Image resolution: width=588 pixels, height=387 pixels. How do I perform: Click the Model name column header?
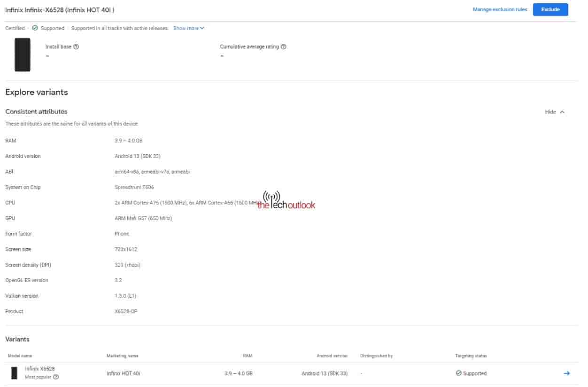[x=20, y=356]
